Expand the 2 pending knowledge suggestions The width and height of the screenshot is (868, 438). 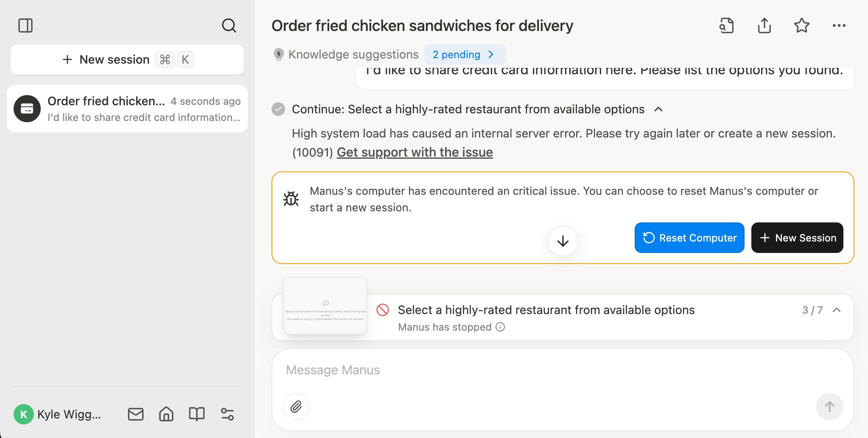point(465,54)
